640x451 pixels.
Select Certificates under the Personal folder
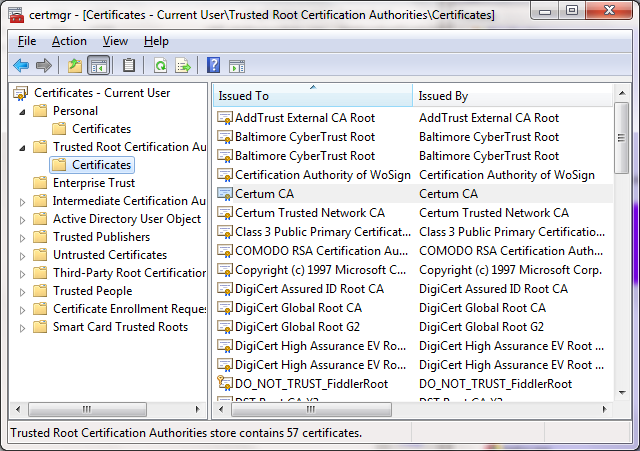[102, 129]
